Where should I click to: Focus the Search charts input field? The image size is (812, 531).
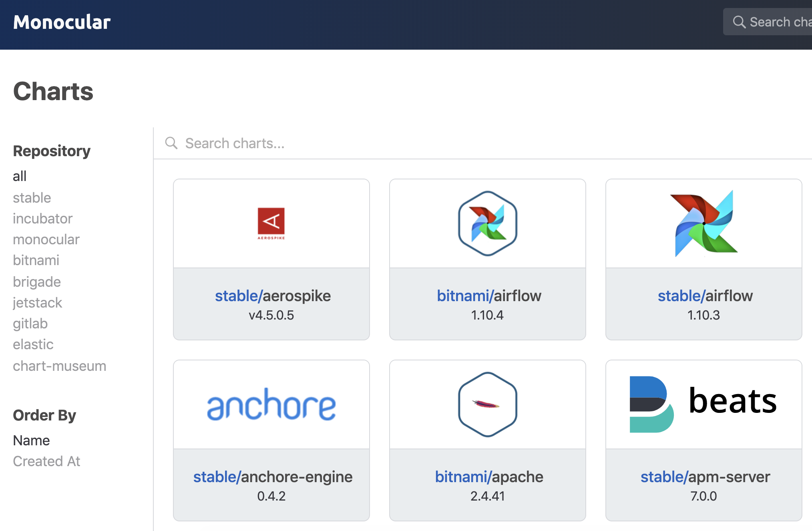[400, 143]
